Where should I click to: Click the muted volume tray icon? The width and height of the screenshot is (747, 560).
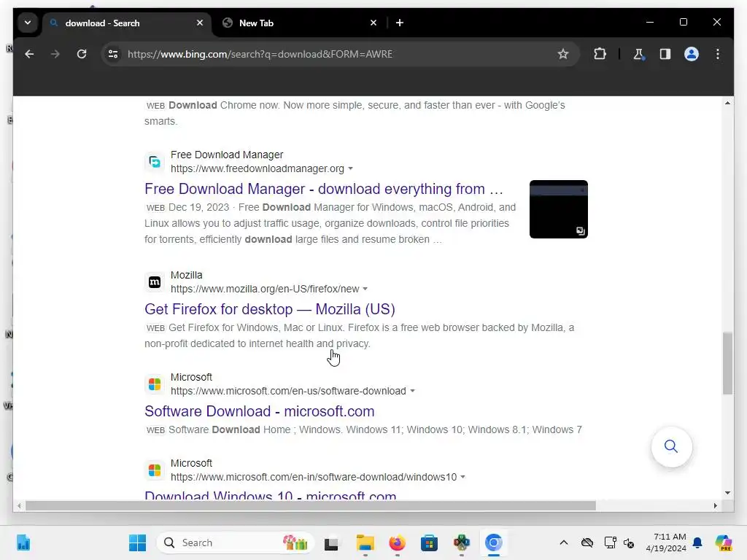click(x=629, y=542)
